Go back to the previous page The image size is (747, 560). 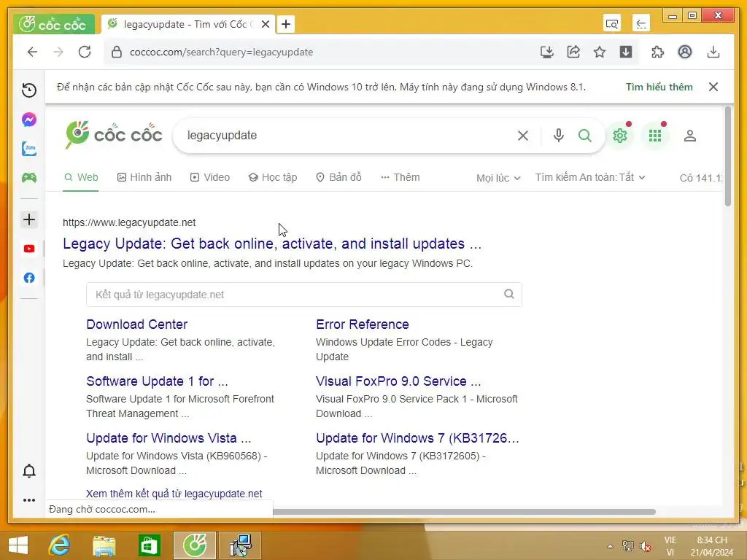[32, 52]
